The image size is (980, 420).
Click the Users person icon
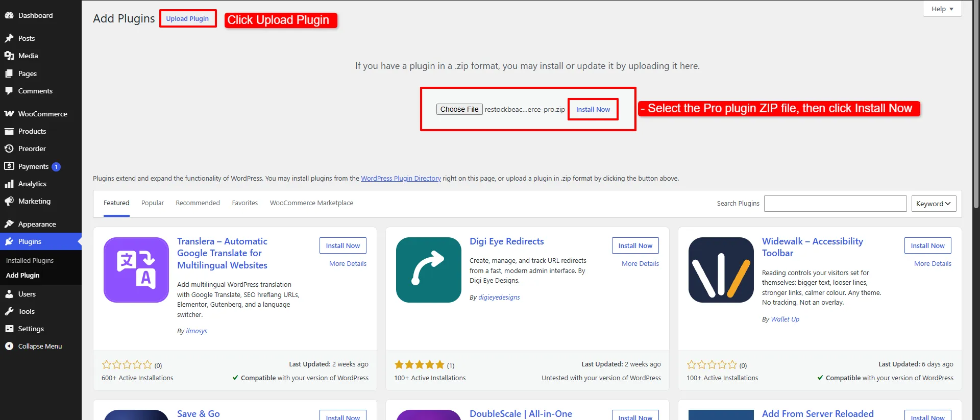pos(9,294)
